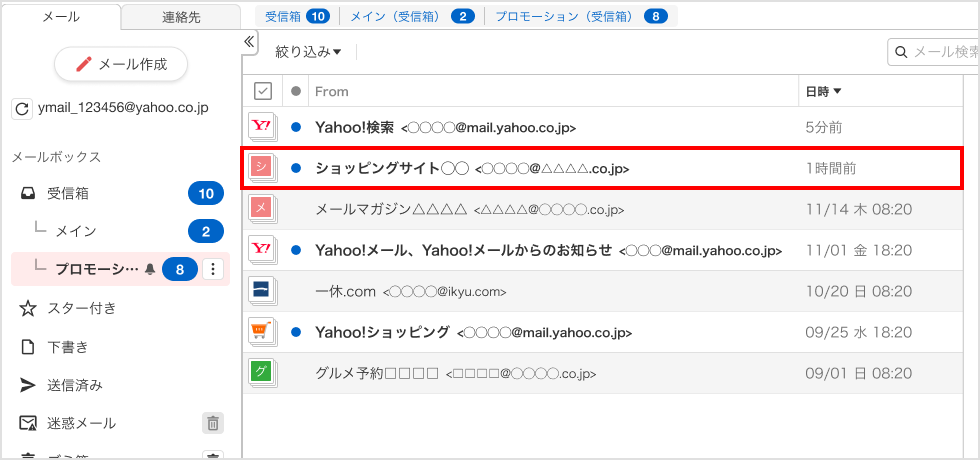The image size is (980, 460).
Task: Toggle unread dot on Yahoo!メールからのお知らせ email
Action: point(296,250)
